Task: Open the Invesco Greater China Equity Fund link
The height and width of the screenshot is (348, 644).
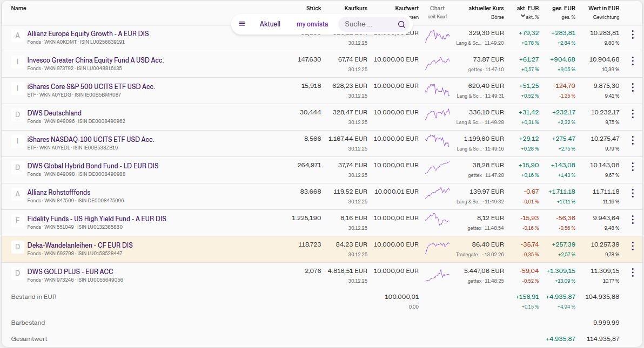Action: pyautogui.click(x=96, y=60)
